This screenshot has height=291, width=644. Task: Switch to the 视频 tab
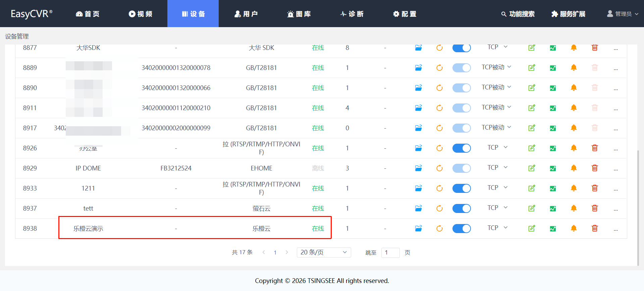click(x=141, y=14)
